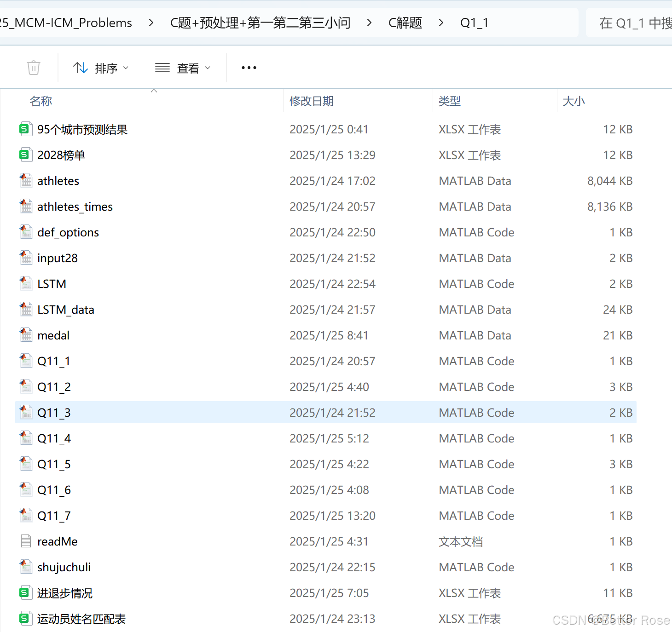Select the readMe text document icon

[x=26, y=541]
